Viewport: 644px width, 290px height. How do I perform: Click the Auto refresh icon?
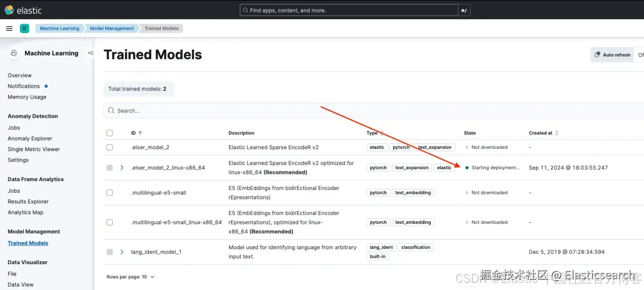click(597, 55)
